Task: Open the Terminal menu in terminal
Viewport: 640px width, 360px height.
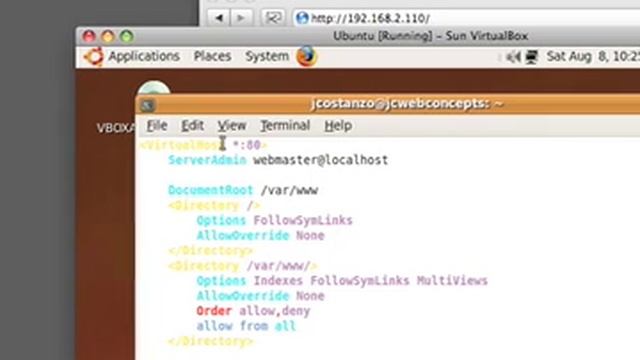Action: [285, 126]
